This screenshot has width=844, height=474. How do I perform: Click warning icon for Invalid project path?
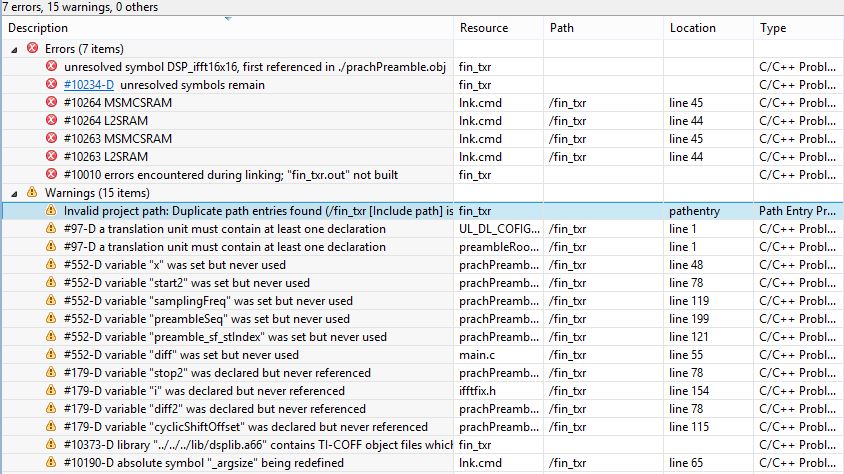[x=51, y=211]
